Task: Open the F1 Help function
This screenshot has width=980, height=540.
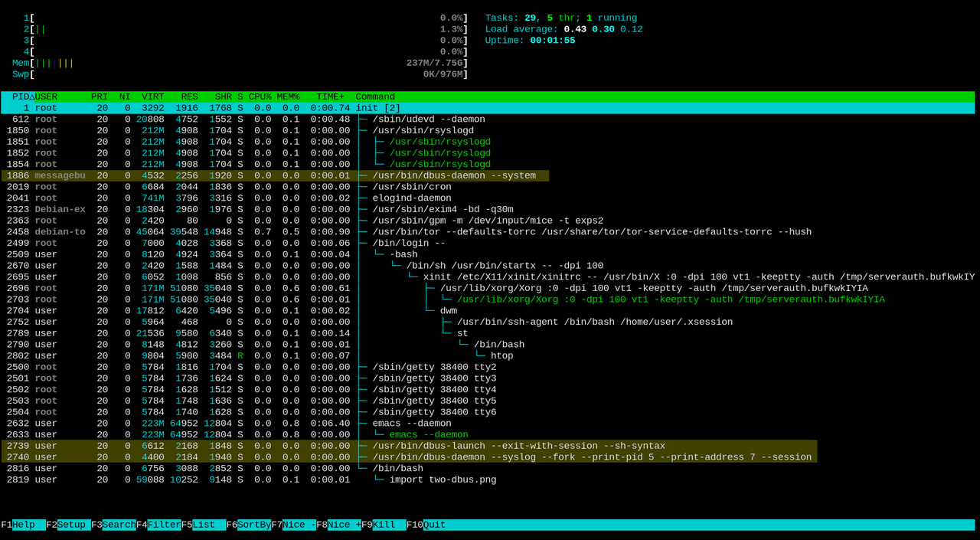Action: point(23,525)
